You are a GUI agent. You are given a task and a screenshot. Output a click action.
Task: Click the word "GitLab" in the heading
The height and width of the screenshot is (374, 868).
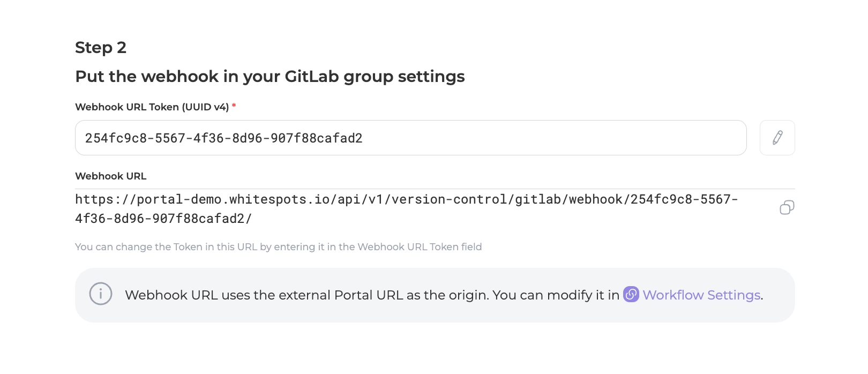(x=311, y=77)
